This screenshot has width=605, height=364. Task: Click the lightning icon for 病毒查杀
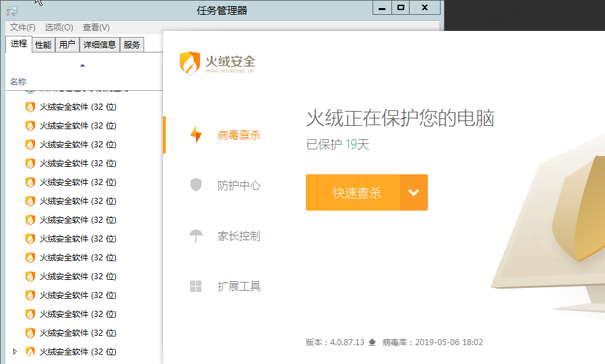pyautogui.click(x=196, y=135)
